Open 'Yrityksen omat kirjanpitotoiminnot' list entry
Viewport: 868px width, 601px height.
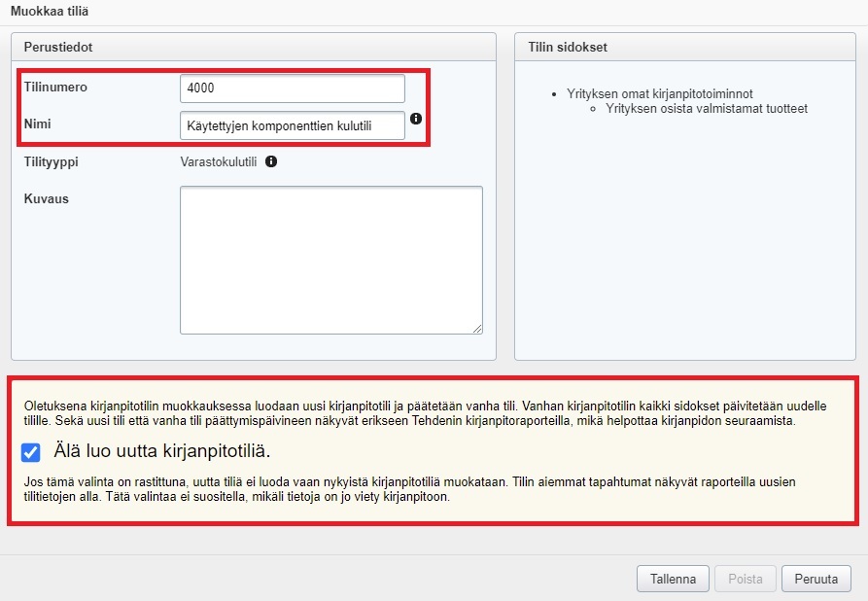pyautogui.click(x=659, y=94)
